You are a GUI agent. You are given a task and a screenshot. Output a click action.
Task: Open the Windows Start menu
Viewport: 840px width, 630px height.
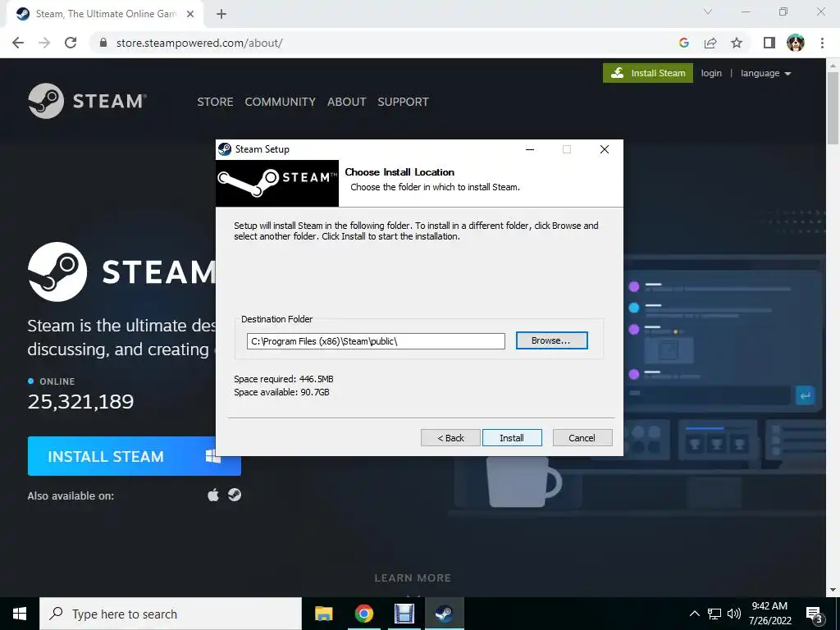[20, 614]
